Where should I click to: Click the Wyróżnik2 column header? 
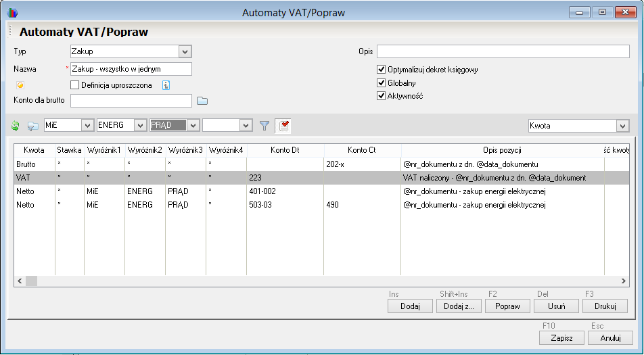[145, 150]
